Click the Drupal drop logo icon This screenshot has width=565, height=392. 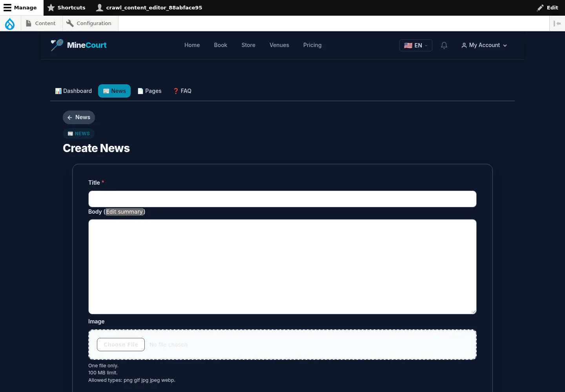10,24
